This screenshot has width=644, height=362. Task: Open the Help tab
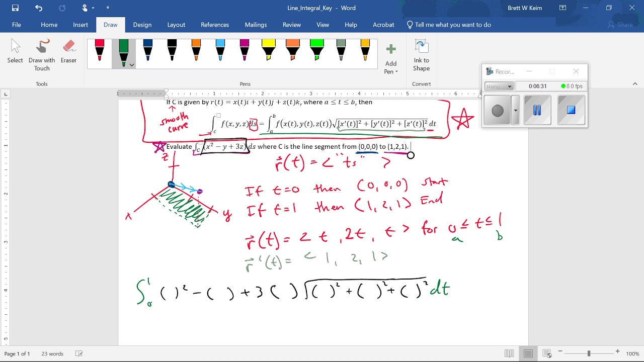(351, 25)
